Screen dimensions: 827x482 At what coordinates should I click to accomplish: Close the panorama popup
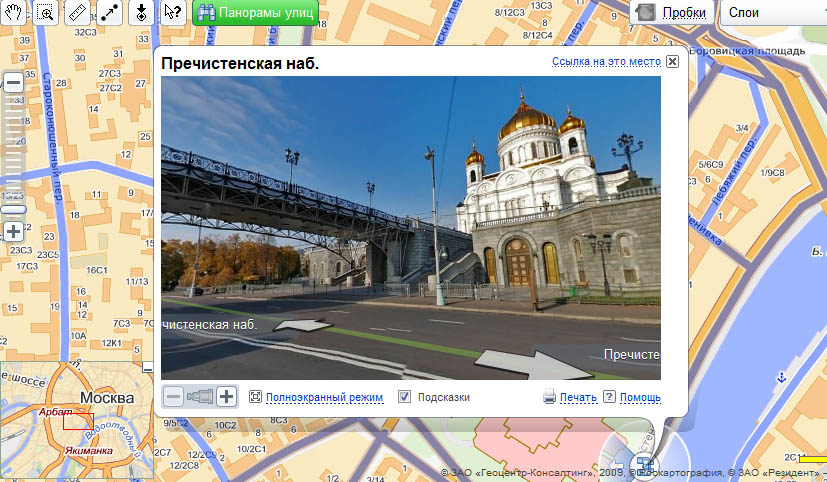pos(672,62)
